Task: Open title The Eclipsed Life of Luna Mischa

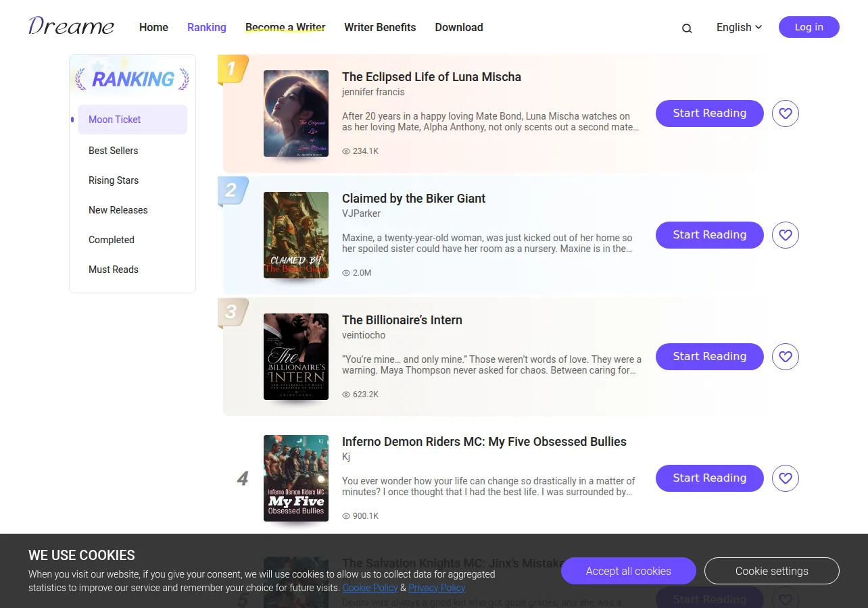Action: pos(431,77)
